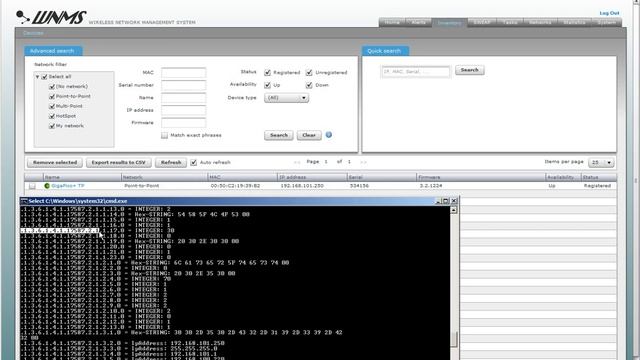This screenshot has height=360, width=640.
Task: Sort table by Network column header
Action: [164, 177]
